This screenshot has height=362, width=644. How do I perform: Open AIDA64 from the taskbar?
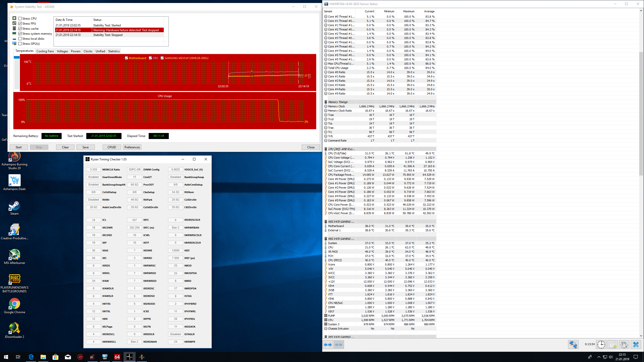[x=117, y=357]
